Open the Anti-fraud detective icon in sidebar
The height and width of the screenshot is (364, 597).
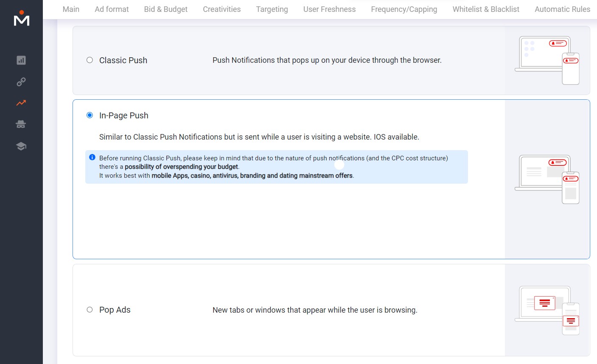[x=21, y=124]
